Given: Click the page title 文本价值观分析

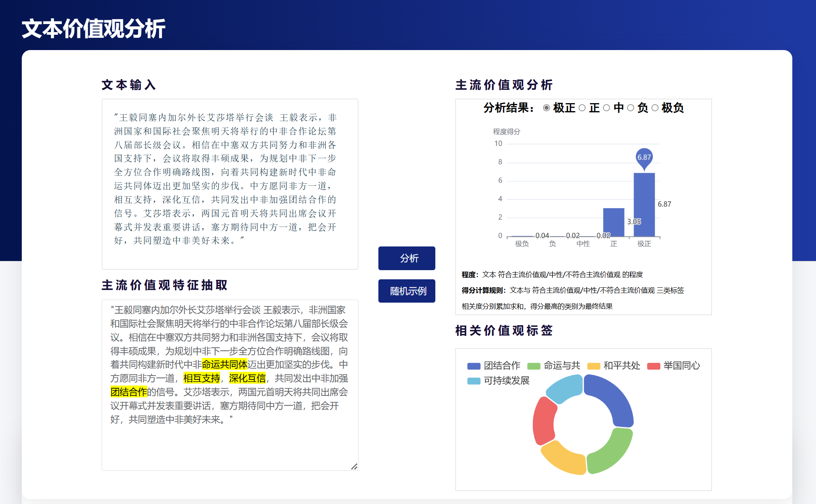Looking at the screenshot, I should point(93,29).
